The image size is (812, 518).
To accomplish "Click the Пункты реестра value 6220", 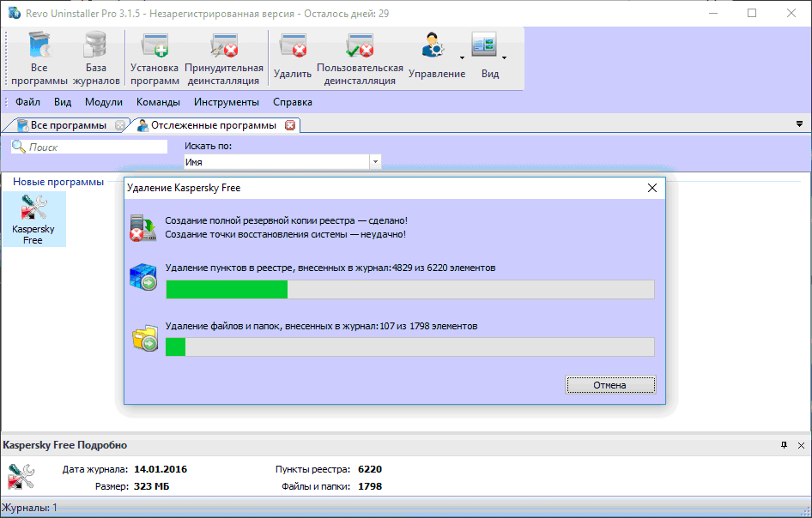I will point(370,469).
